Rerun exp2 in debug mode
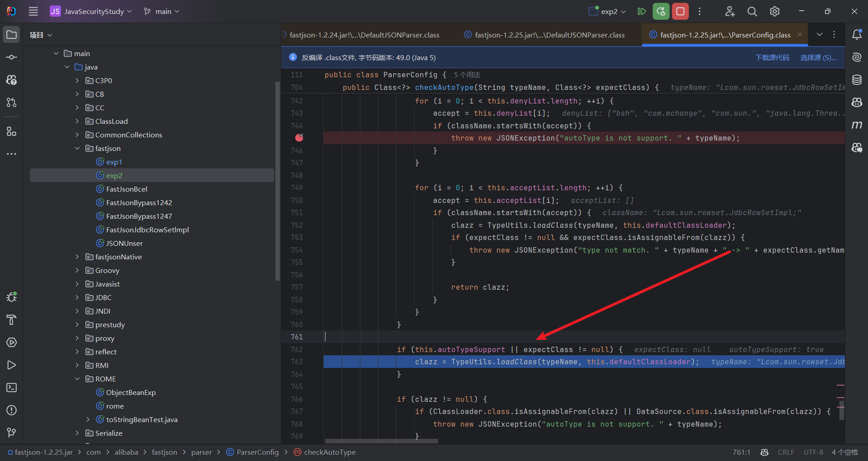 click(661, 11)
